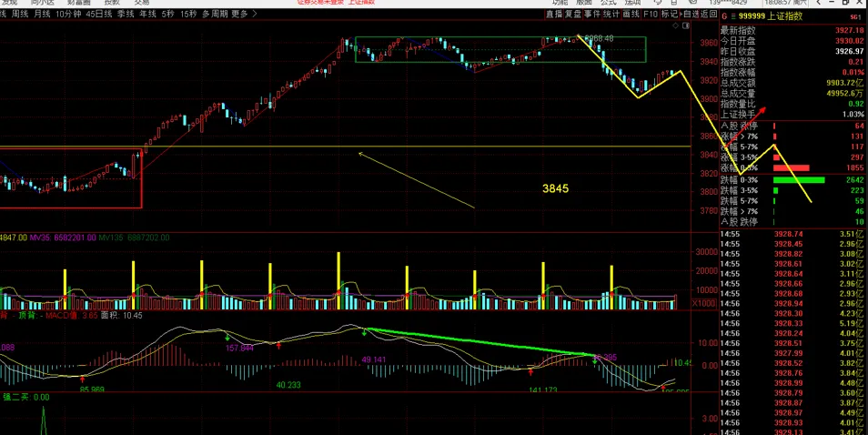Open the green list menu icon by 999999
Viewport: 868px width, 435px height.
[734, 16]
